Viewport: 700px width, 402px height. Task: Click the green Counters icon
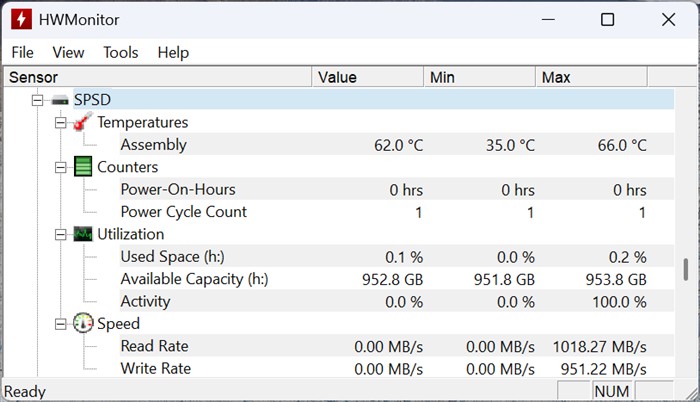tap(83, 167)
